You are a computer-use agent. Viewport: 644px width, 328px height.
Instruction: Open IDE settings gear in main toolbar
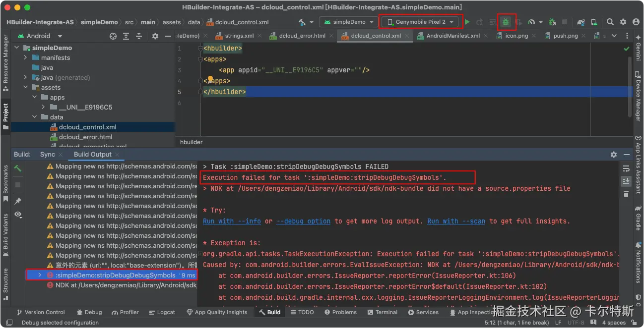point(623,22)
